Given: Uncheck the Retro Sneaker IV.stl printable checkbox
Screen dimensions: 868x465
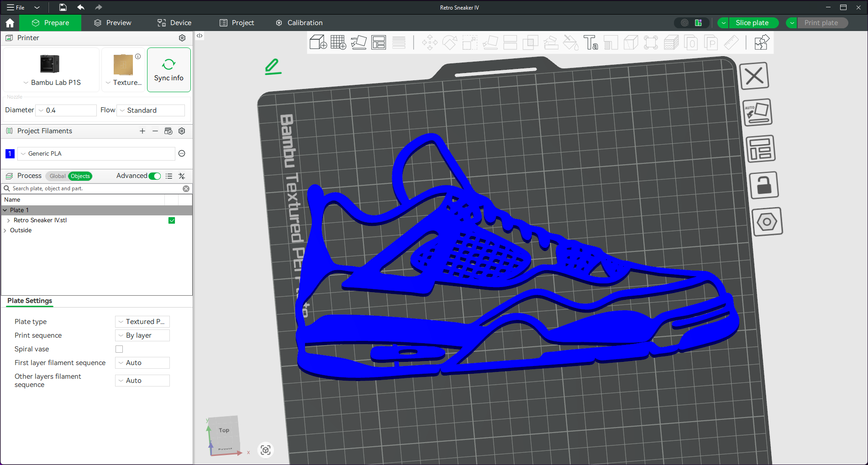Looking at the screenshot, I should pos(172,220).
